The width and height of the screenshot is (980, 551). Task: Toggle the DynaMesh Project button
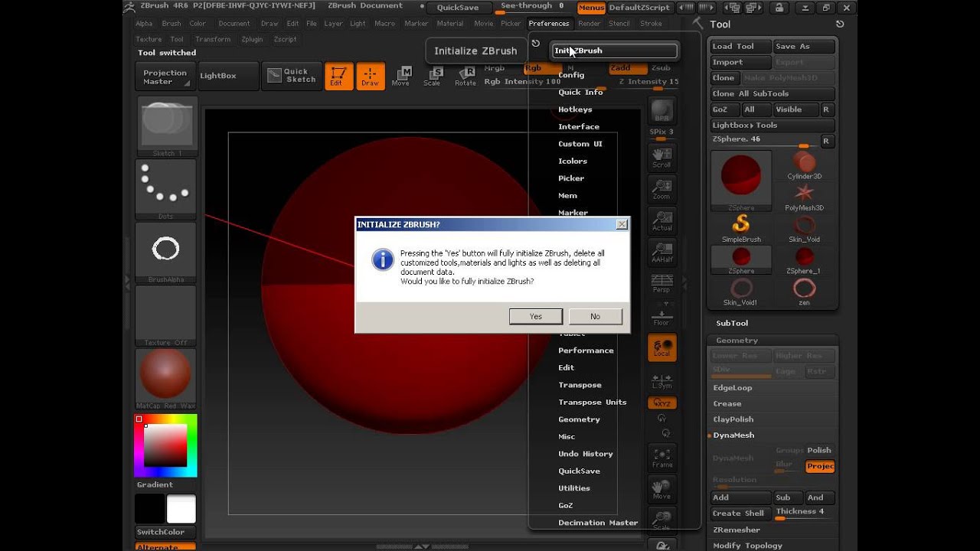pos(819,466)
